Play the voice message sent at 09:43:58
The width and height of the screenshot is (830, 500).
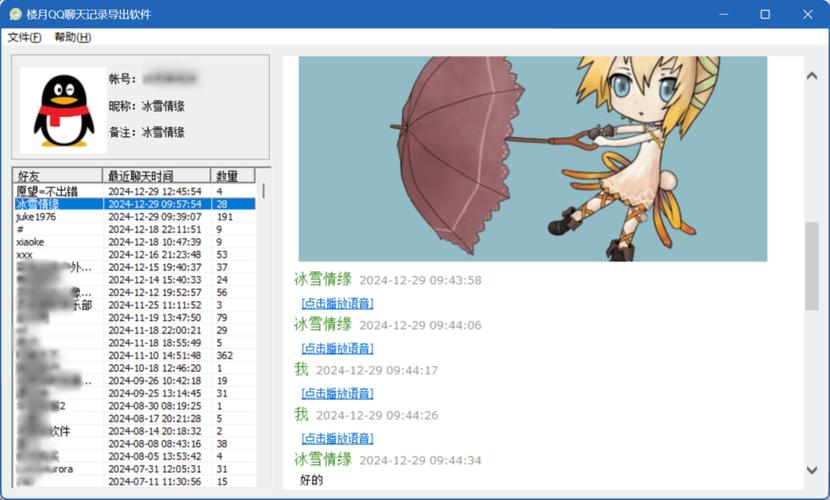pyautogui.click(x=337, y=303)
